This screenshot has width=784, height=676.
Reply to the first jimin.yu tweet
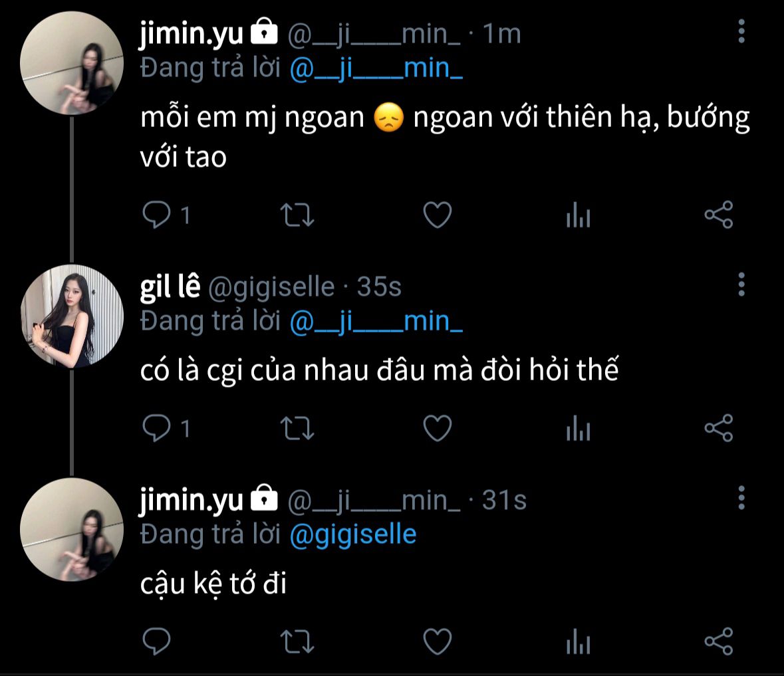[157, 215]
